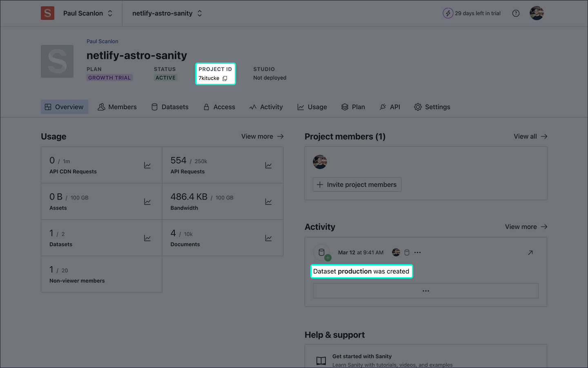Click View more beside Activity heading
The height and width of the screenshot is (368, 588).
tap(526, 227)
